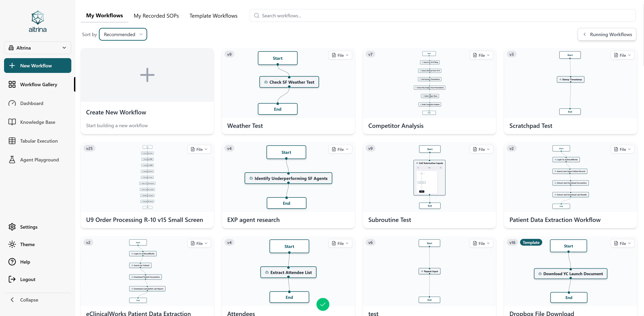Screen dimensions: 644x316
Task: Click the New Workflow button
Action: (38, 66)
